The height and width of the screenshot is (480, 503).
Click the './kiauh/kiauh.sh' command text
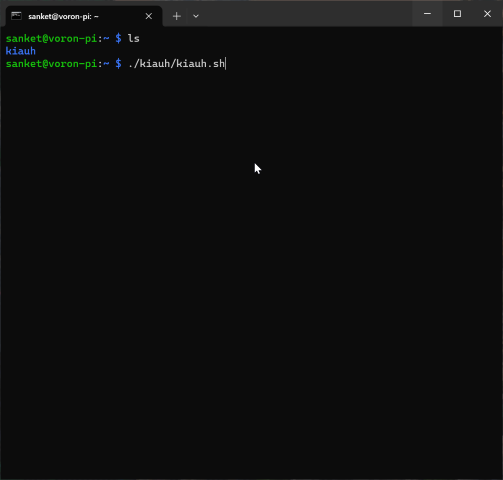click(176, 64)
